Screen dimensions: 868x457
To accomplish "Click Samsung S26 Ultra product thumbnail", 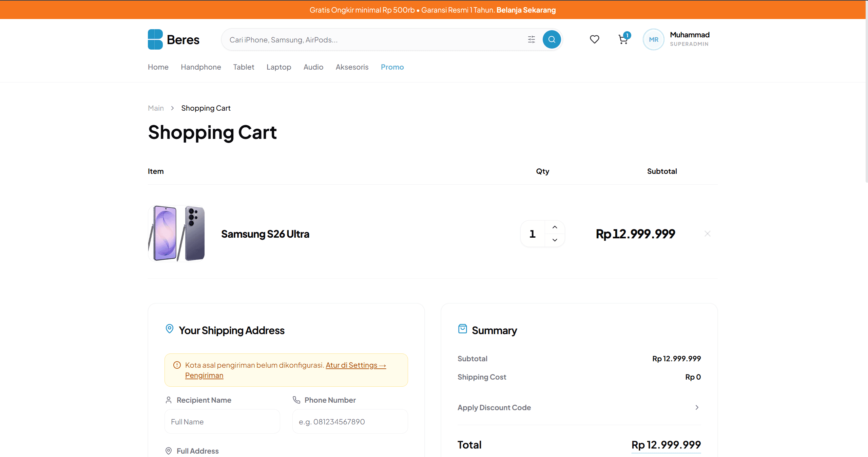I will coord(176,234).
